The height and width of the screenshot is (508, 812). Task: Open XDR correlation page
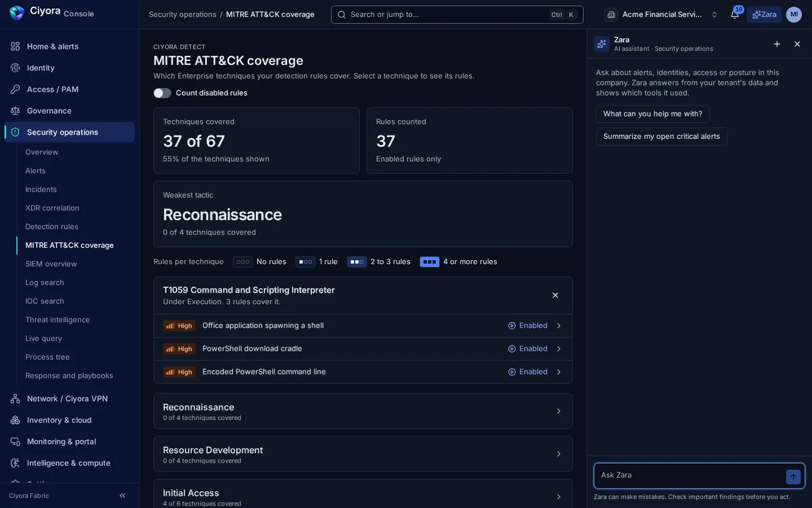coord(52,208)
